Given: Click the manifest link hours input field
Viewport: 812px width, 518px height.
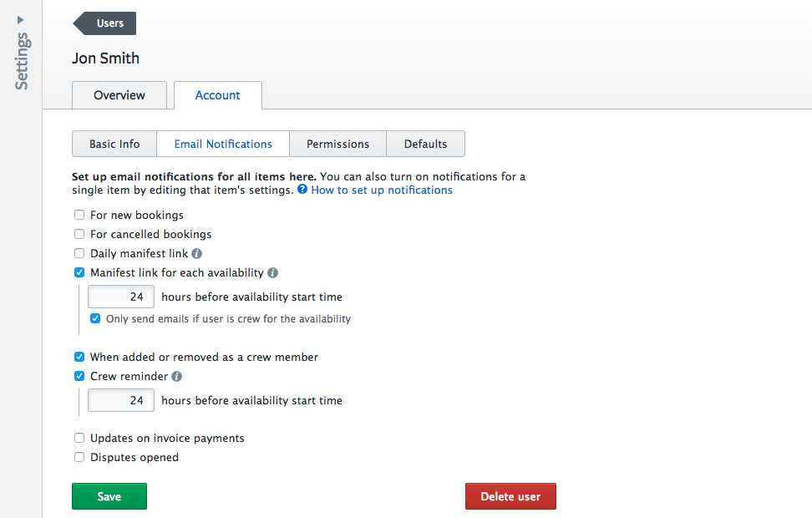Looking at the screenshot, I should [121, 297].
